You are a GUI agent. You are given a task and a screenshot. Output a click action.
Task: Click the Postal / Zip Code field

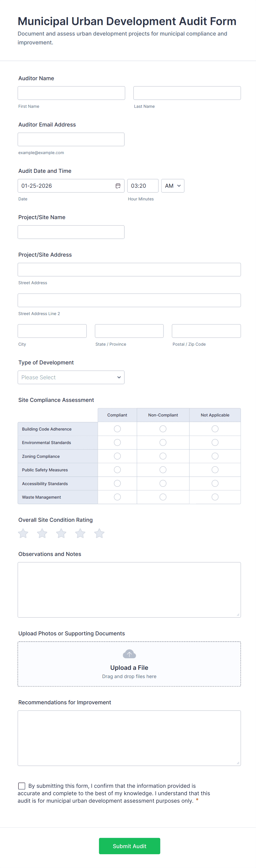(x=206, y=330)
